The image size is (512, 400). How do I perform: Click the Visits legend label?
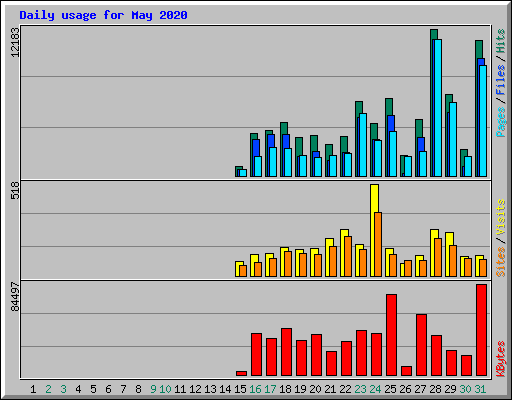click(x=501, y=217)
